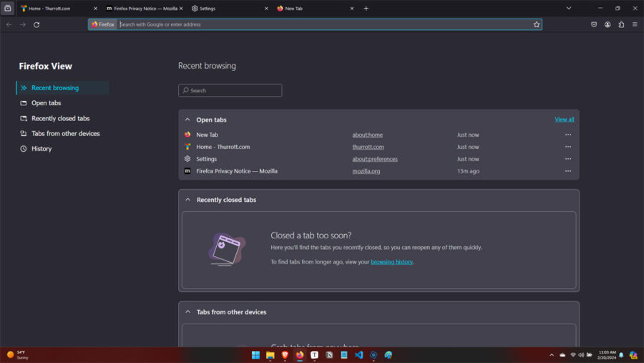This screenshot has height=363, width=644.
Task: List all tabs via the dropdown arrow
Action: (569, 8)
